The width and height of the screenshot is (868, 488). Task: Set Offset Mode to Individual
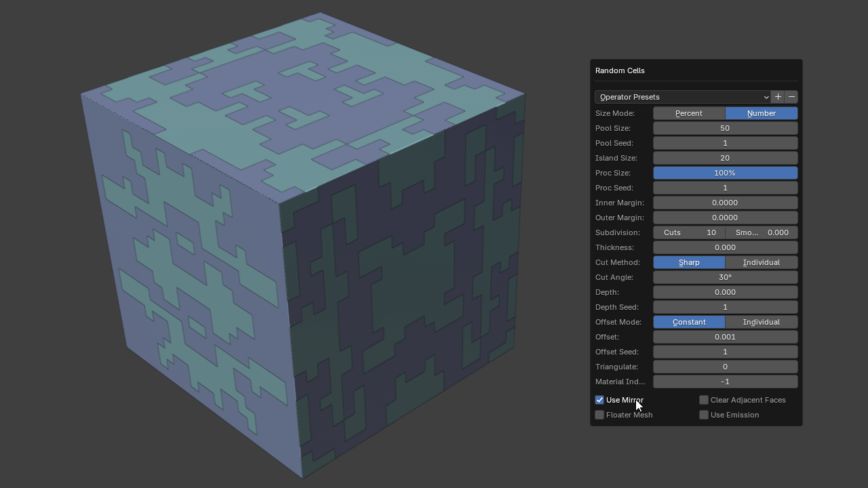761,322
